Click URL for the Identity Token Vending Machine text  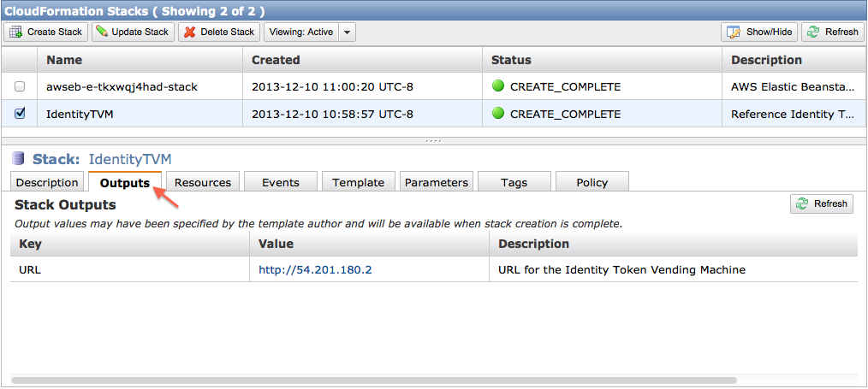pos(621,269)
